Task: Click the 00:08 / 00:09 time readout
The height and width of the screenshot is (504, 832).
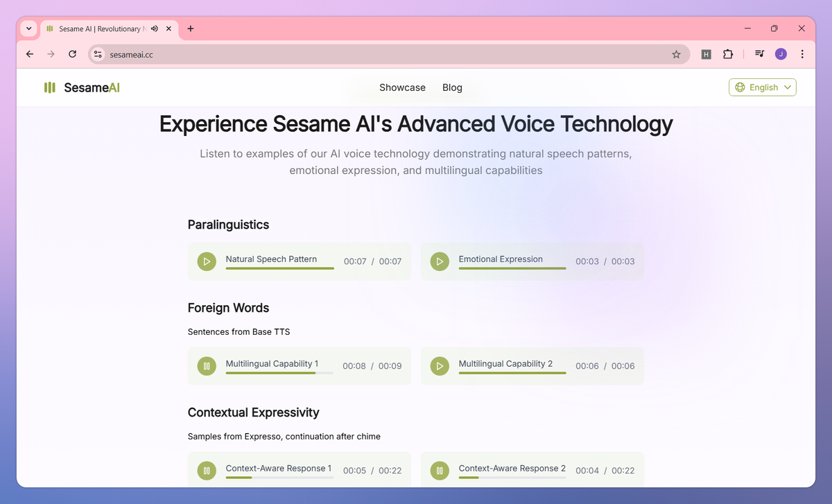Action: tap(372, 366)
